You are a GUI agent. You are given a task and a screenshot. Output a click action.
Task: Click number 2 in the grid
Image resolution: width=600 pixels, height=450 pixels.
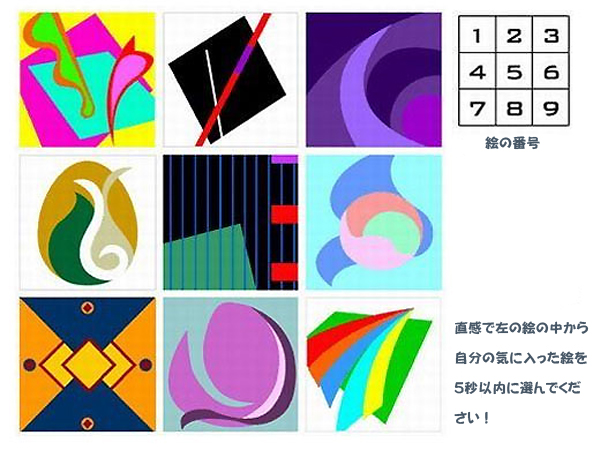tap(514, 35)
